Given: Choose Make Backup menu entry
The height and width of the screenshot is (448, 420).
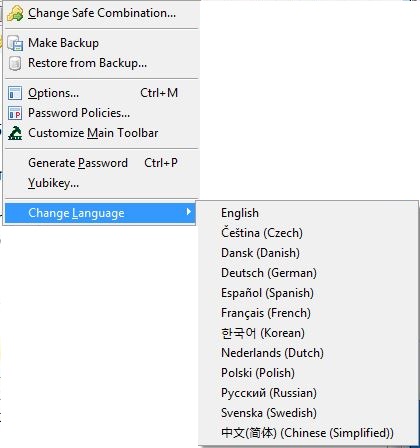Looking at the screenshot, I should (x=101, y=43).
